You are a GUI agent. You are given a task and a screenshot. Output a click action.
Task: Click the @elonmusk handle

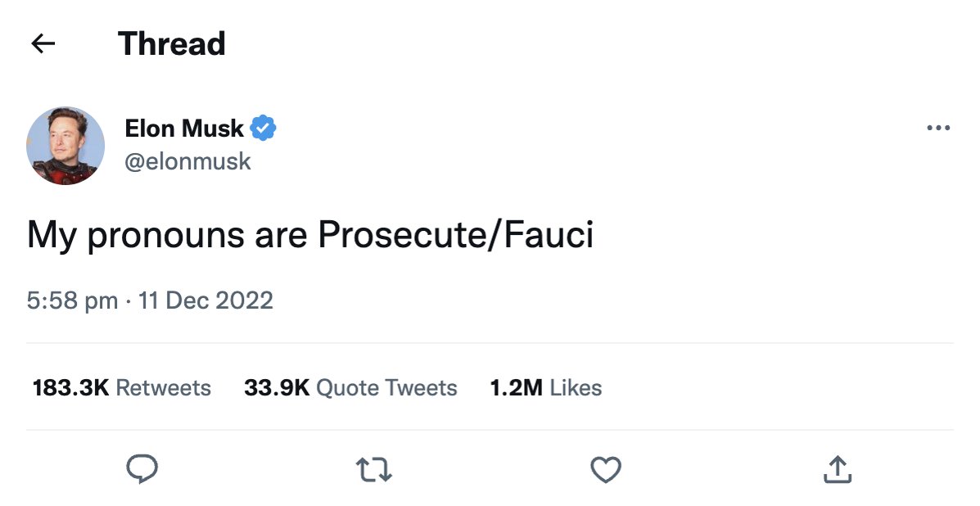[x=187, y=161]
